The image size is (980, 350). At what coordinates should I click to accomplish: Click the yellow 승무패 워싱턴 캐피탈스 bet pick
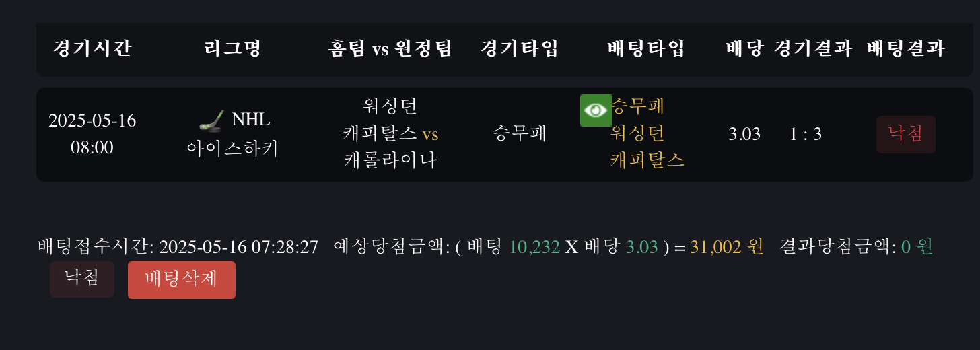pos(647,133)
